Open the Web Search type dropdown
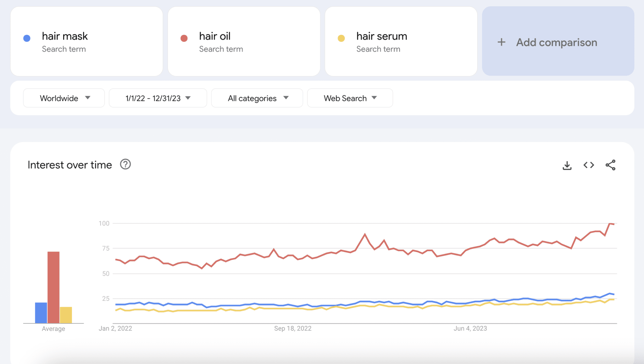 coord(350,98)
